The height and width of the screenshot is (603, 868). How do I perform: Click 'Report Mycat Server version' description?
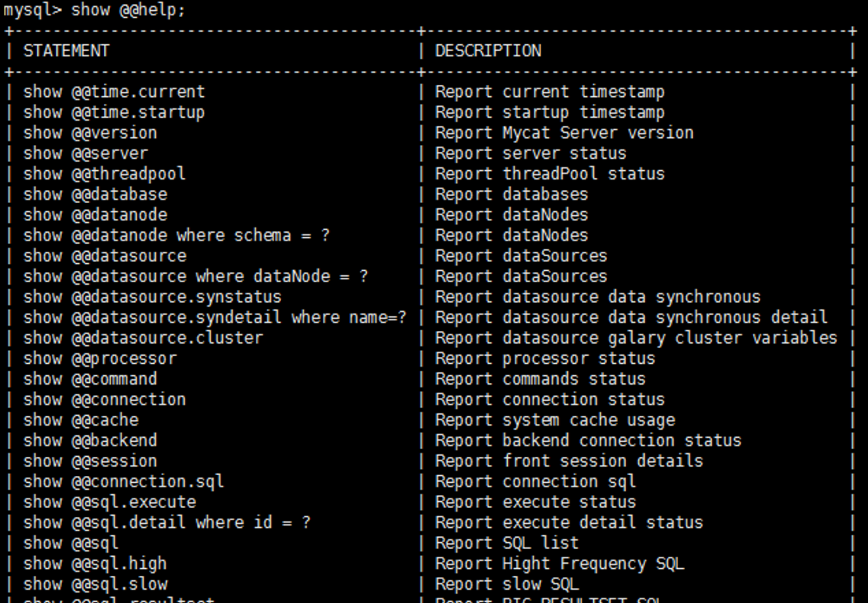click(563, 134)
